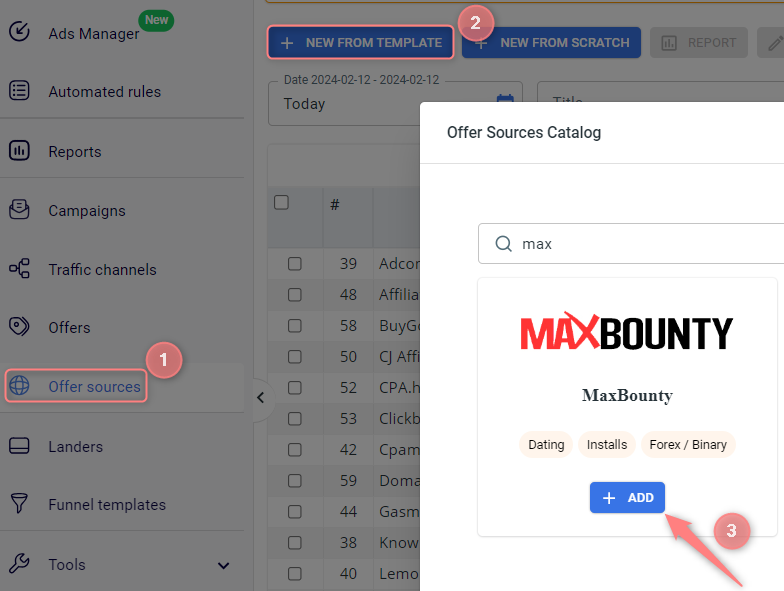
Task: Check the row 40 Lemo checkbox
Action: coord(294,574)
